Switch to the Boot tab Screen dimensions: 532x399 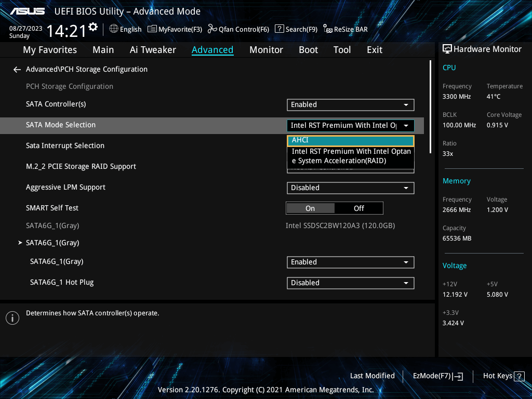(308, 50)
